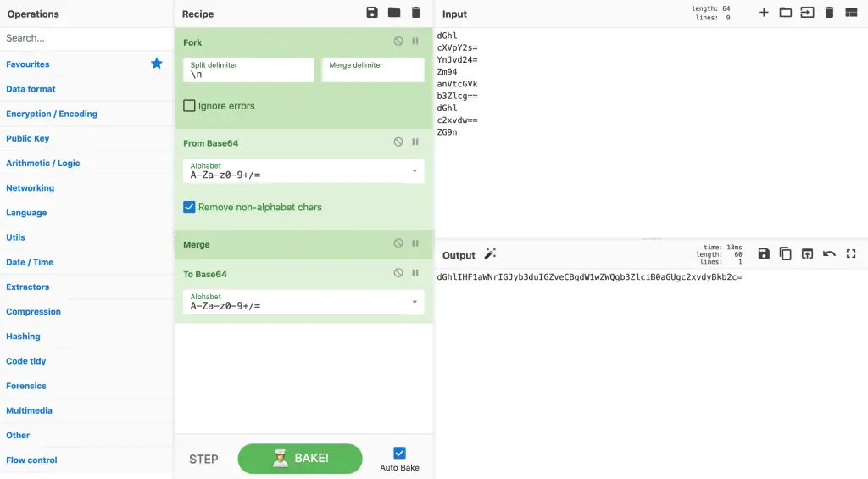Set breakpoint on Merge operation
The width and height of the screenshot is (868, 479).
click(415, 243)
